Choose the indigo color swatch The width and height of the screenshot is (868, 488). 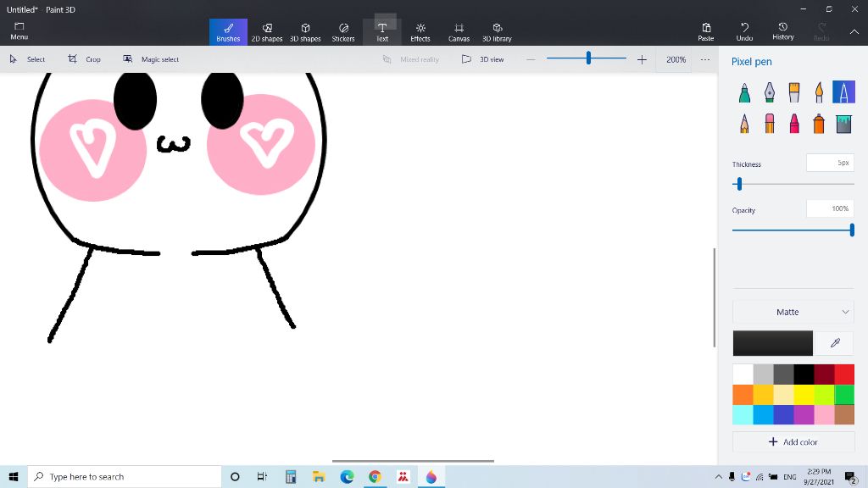(x=783, y=414)
